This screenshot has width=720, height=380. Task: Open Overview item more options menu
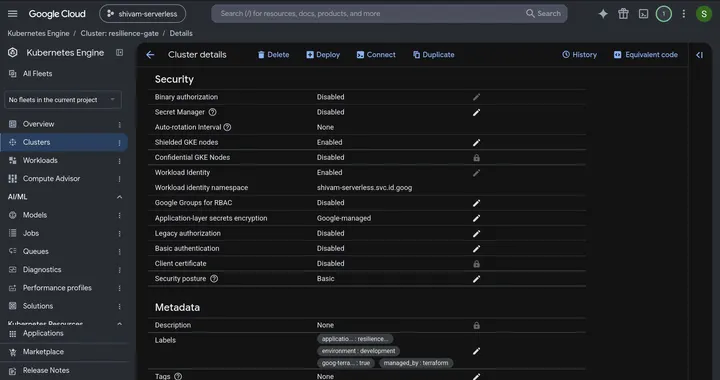(x=119, y=124)
